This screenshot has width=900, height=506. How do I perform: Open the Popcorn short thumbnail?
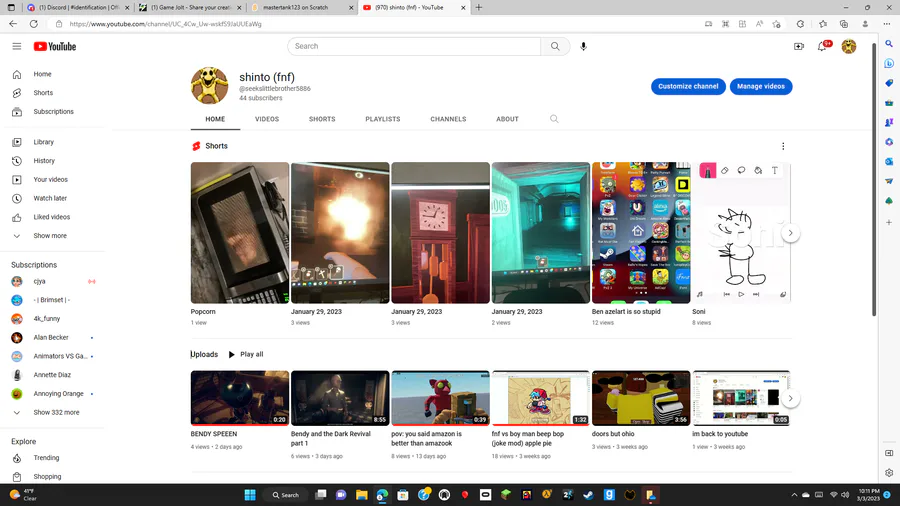point(240,233)
